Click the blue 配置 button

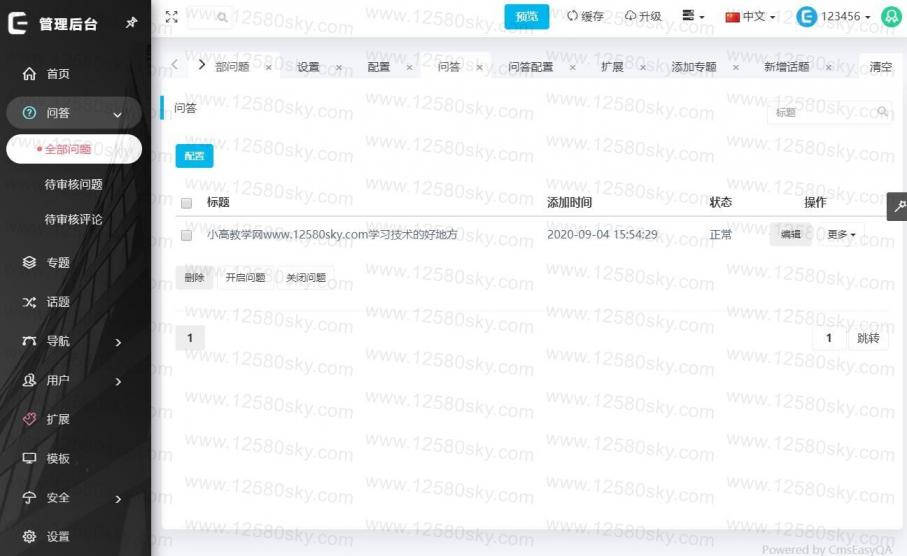[x=194, y=156]
